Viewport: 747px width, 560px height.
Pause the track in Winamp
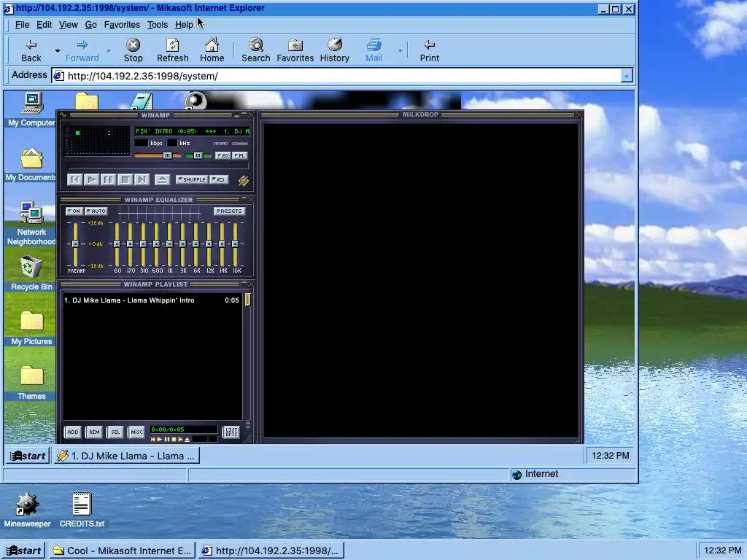tap(108, 179)
